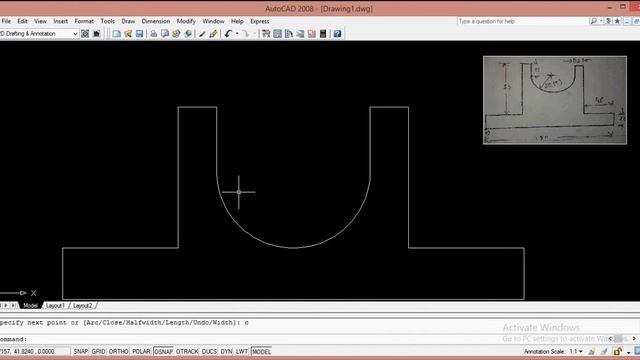Open the DesignCenter icon
Screen dimensions: 640x360
[x=278, y=34]
